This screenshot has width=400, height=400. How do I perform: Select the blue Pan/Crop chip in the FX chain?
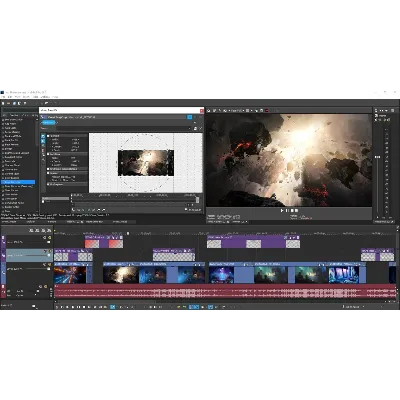(48, 123)
